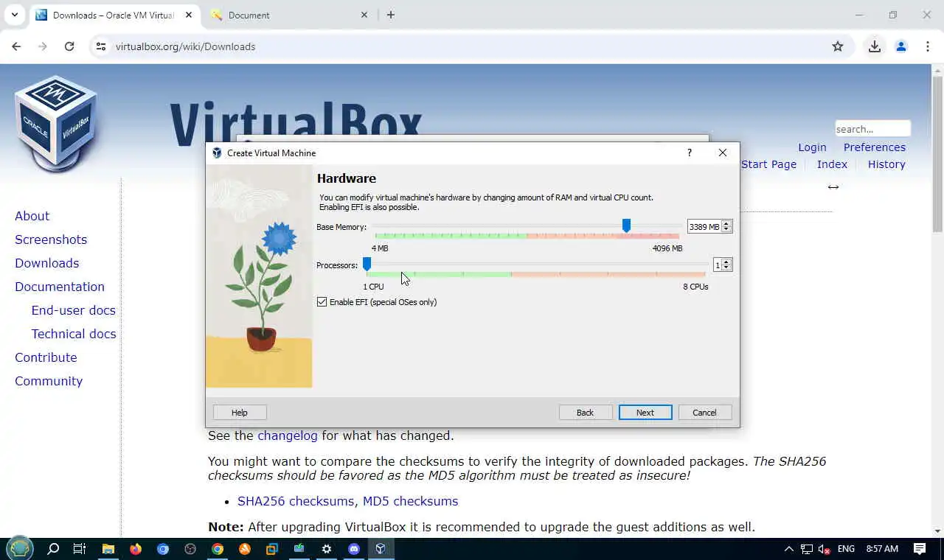The width and height of the screenshot is (944, 560).
Task: Open the MD5 checksums link
Action: 410,501
